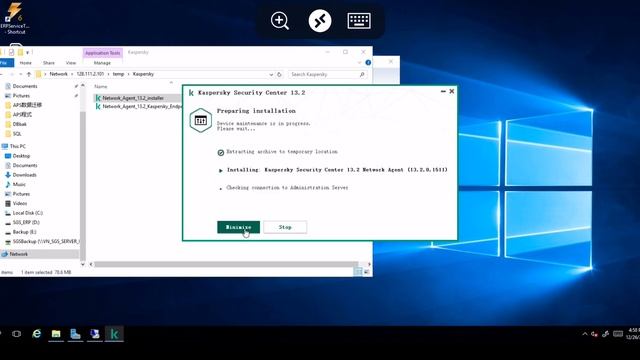
Task: Select the Application Tools tab
Action: 102,53
